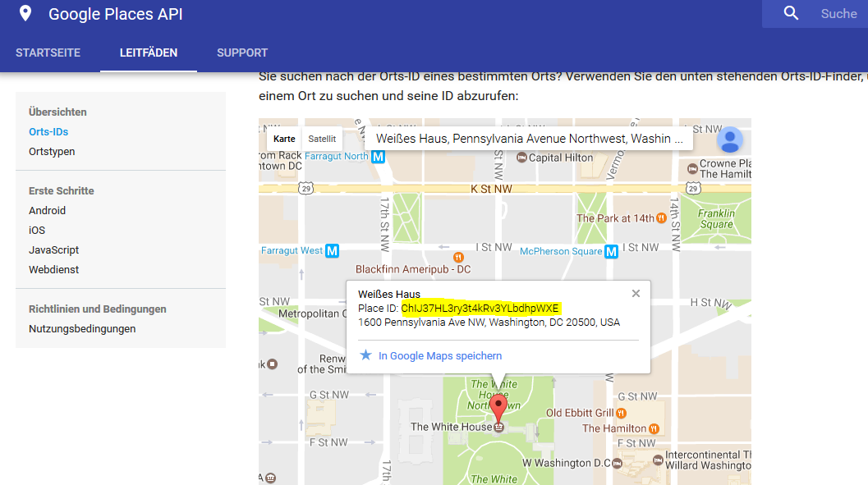
Task: Switch map to Karte view
Action: click(284, 139)
